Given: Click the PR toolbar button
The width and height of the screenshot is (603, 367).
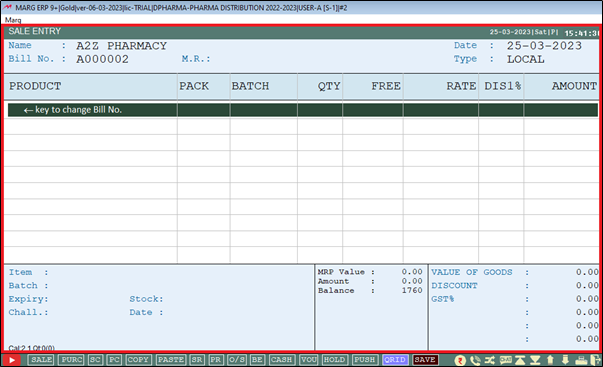Looking at the screenshot, I should point(216,360).
